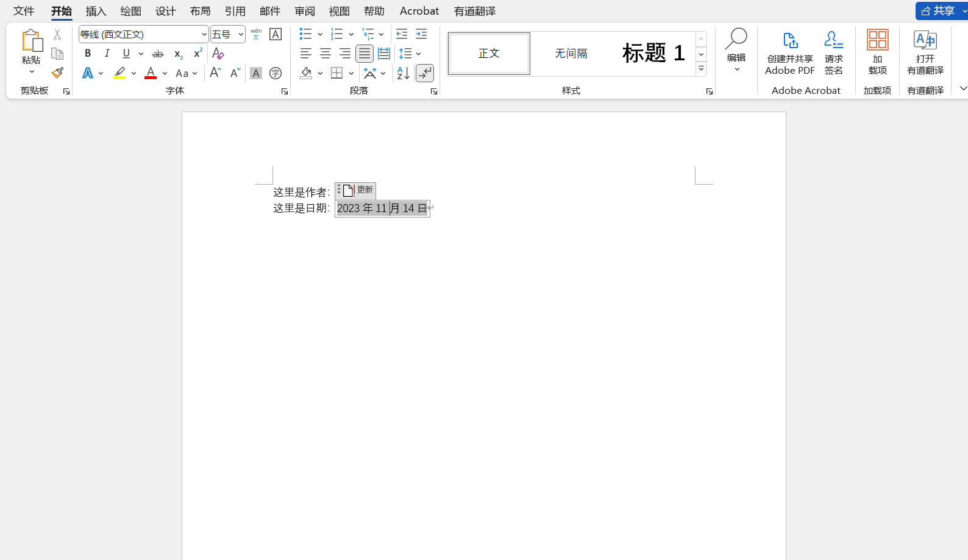Open the 文件 menu
The height and width of the screenshot is (560, 968).
point(24,11)
